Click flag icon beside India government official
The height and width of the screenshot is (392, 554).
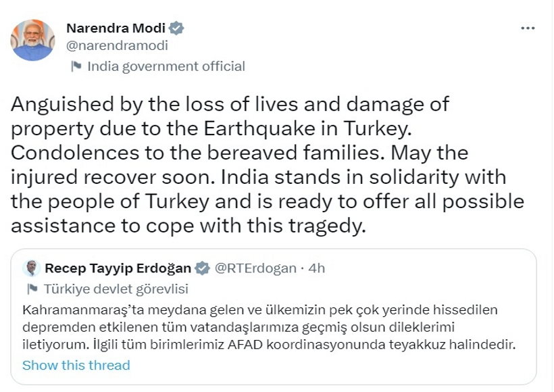pos(76,66)
